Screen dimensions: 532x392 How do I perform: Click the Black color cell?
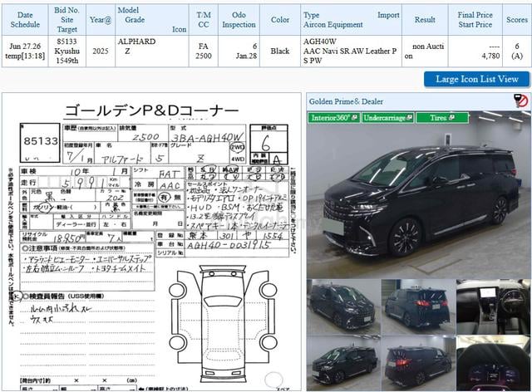(x=280, y=51)
